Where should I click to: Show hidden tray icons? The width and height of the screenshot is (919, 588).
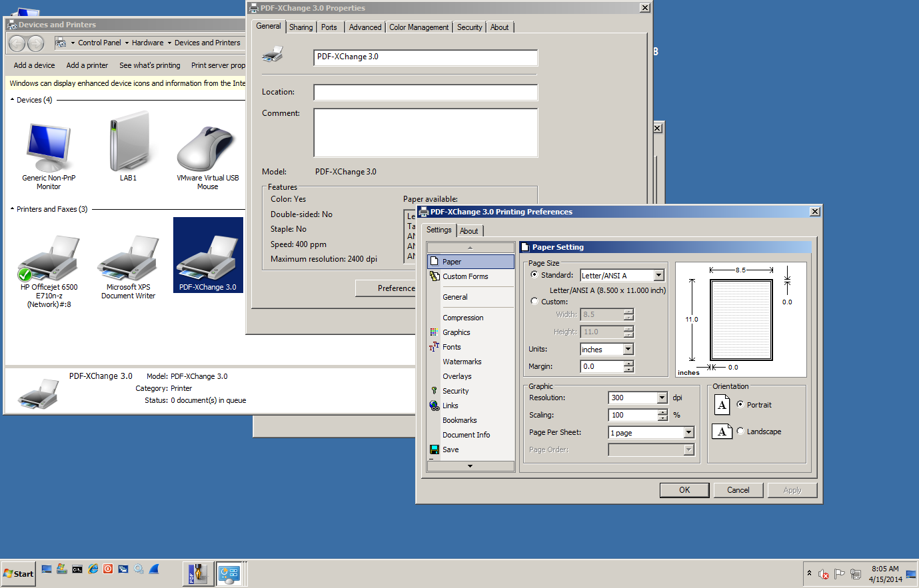(809, 573)
